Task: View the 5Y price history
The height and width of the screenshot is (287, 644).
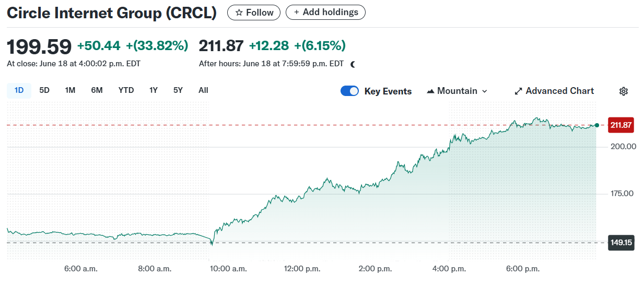Action: pyautogui.click(x=178, y=90)
